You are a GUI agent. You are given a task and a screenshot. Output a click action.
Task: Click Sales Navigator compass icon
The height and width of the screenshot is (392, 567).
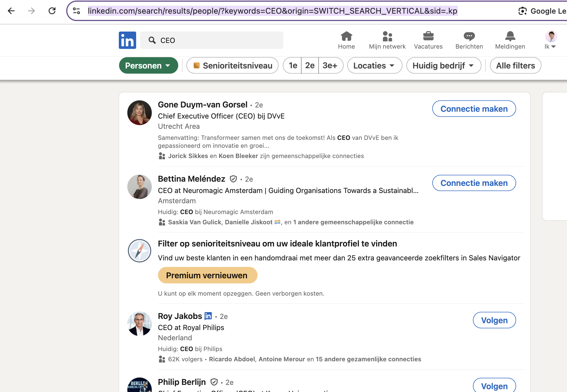139,251
